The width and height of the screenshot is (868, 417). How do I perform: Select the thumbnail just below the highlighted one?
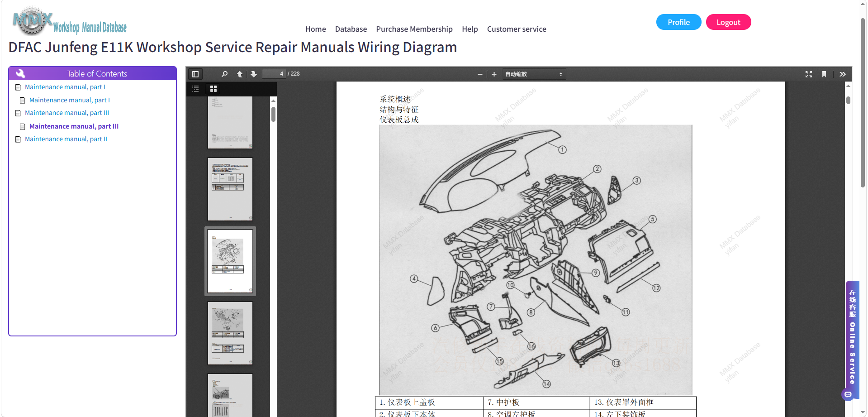pyautogui.click(x=230, y=333)
